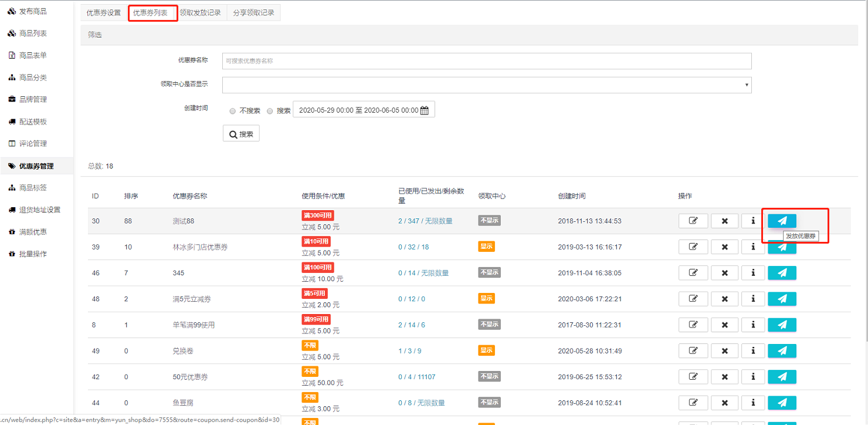Edit coupon 单笔满99使用
868x425 pixels.
point(693,325)
